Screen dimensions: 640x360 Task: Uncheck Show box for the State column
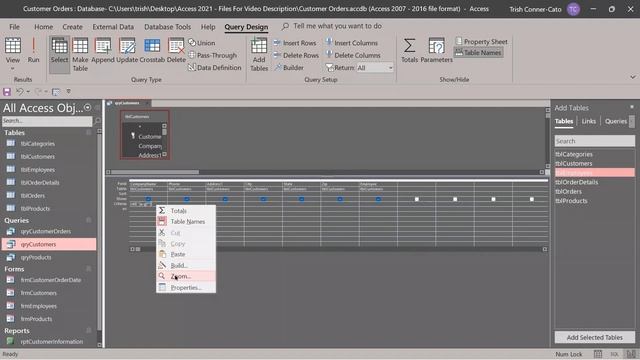pyautogui.click(x=302, y=199)
